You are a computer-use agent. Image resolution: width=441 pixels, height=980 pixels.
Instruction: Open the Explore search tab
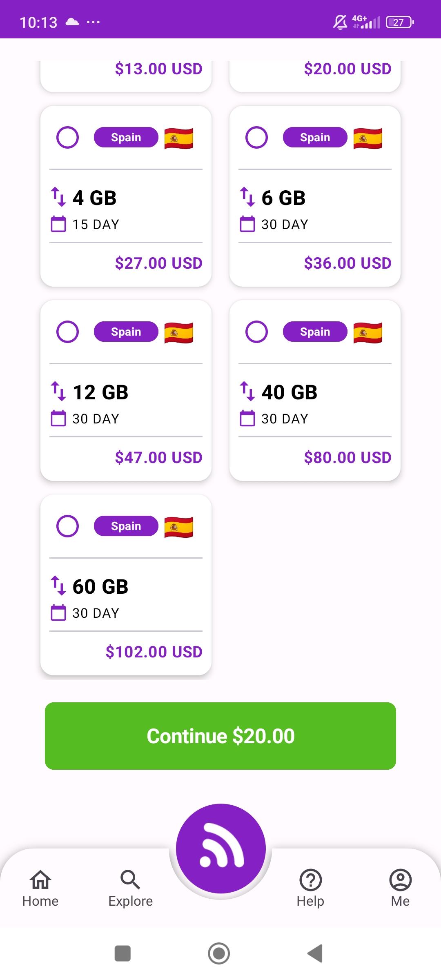tap(130, 888)
